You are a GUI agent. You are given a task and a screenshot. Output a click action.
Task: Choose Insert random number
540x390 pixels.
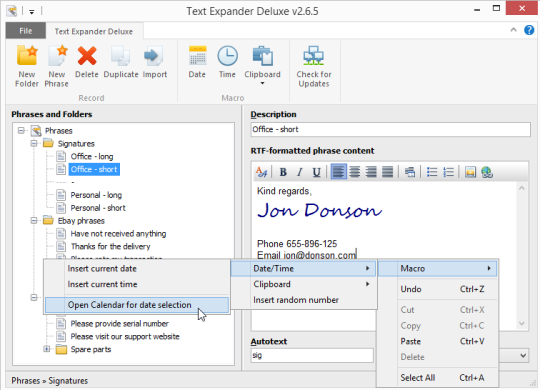coord(304,300)
